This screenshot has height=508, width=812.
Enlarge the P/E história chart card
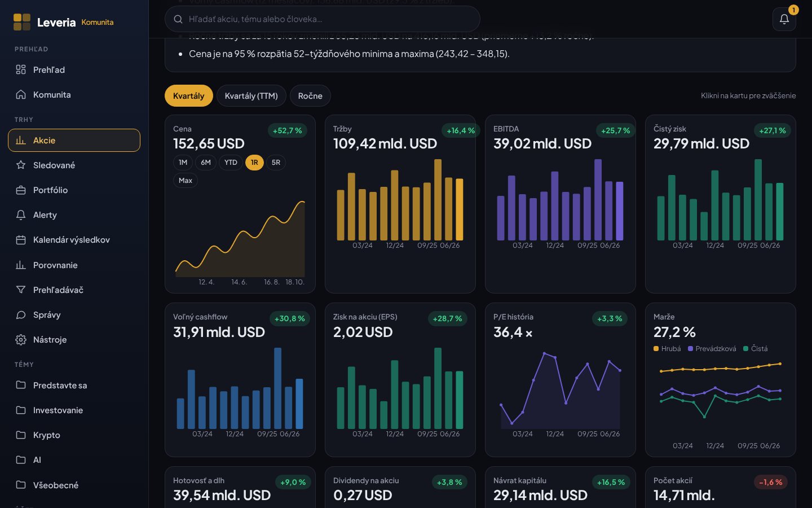(561, 380)
